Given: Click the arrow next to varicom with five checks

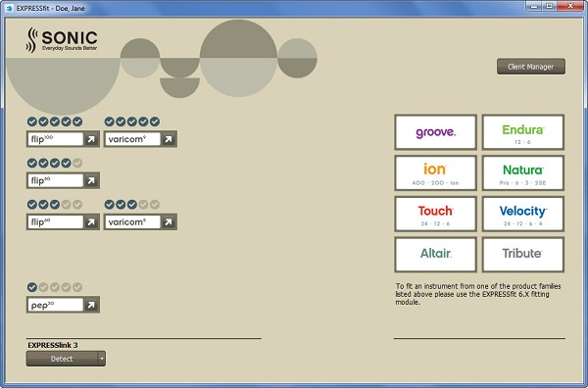Looking at the screenshot, I should click(x=169, y=139).
